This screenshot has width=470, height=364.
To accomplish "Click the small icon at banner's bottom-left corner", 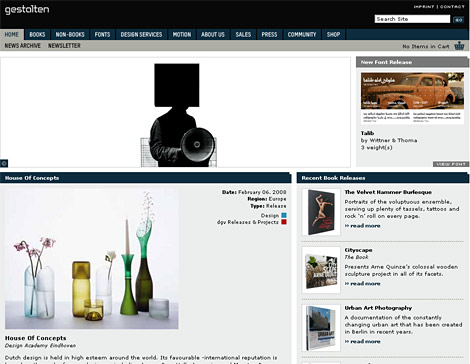I will coord(4,163).
